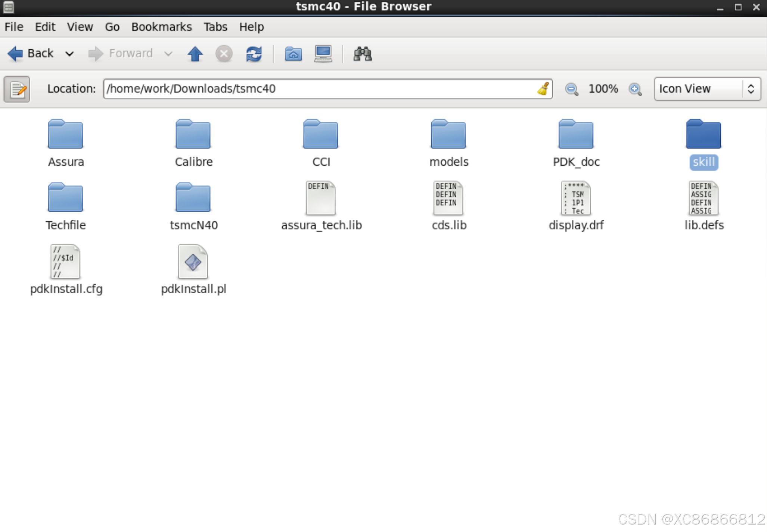Image resolution: width=767 pixels, height=532 pixels.
Task: Open the Tabs menu
Action: 215,27
